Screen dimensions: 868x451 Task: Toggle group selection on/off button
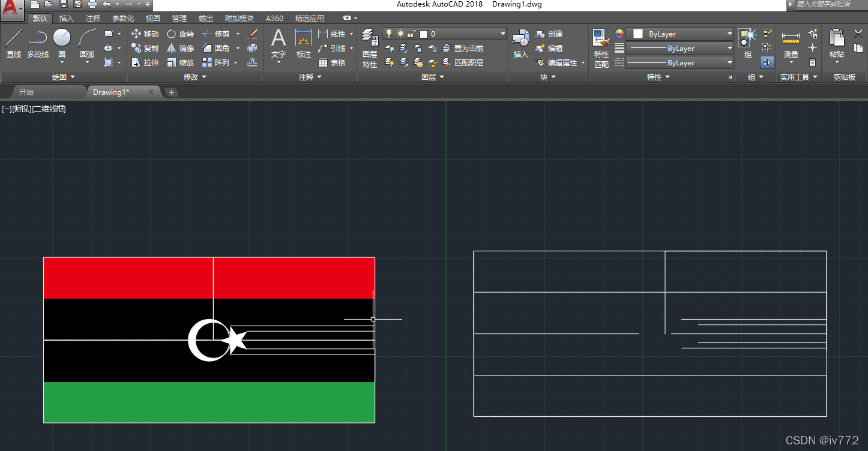pos(767,62)
